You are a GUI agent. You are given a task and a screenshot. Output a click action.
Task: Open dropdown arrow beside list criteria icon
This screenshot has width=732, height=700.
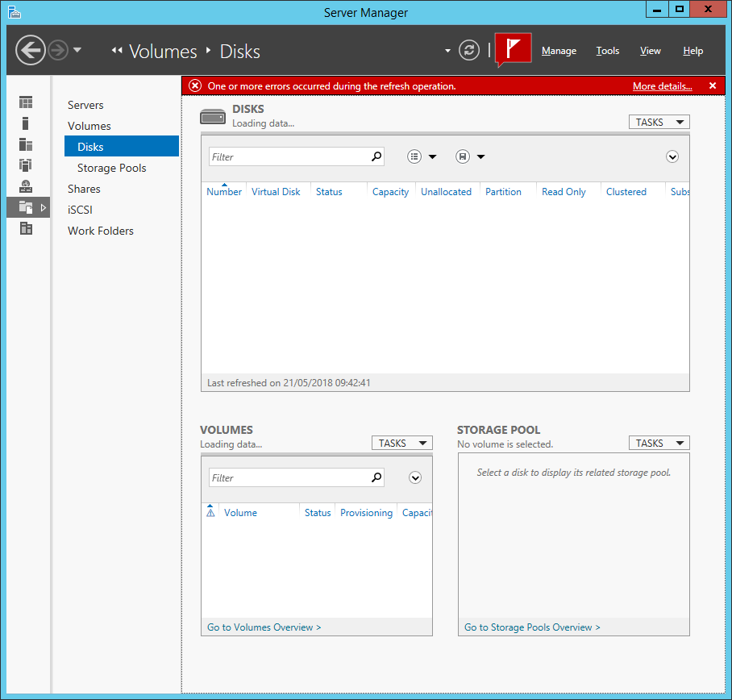[x=433, y=156]
